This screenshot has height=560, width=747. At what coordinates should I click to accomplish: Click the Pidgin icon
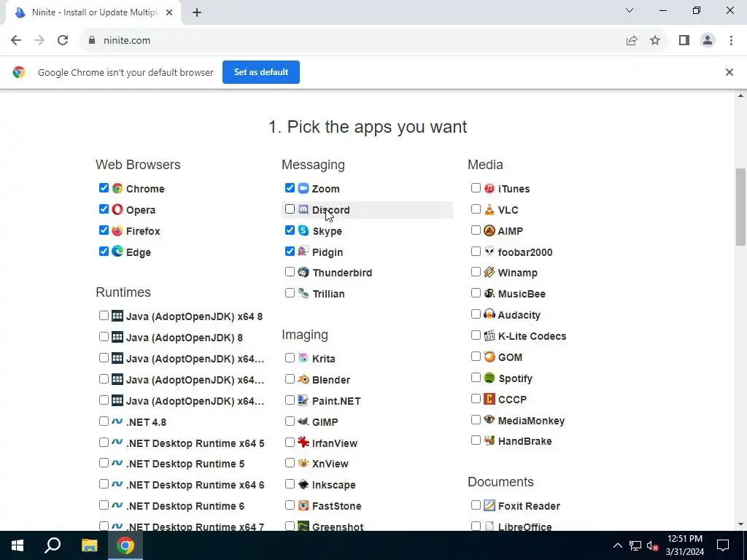point(303,252)
